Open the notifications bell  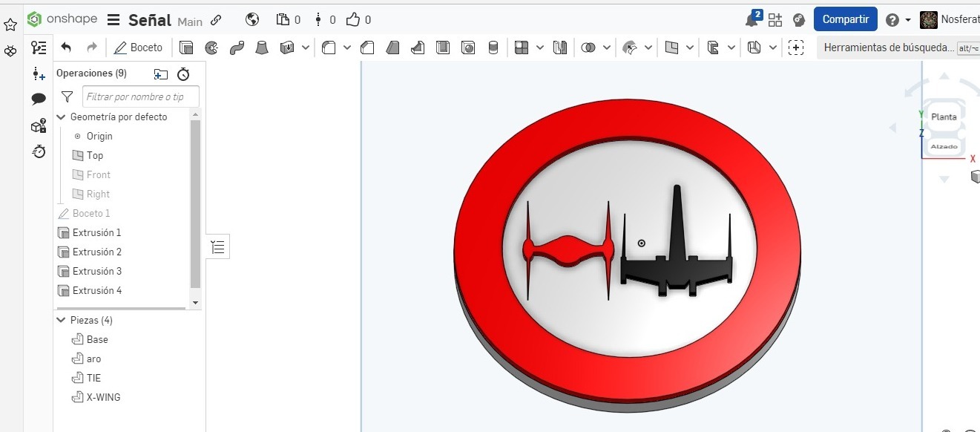[x=752, y=19]
